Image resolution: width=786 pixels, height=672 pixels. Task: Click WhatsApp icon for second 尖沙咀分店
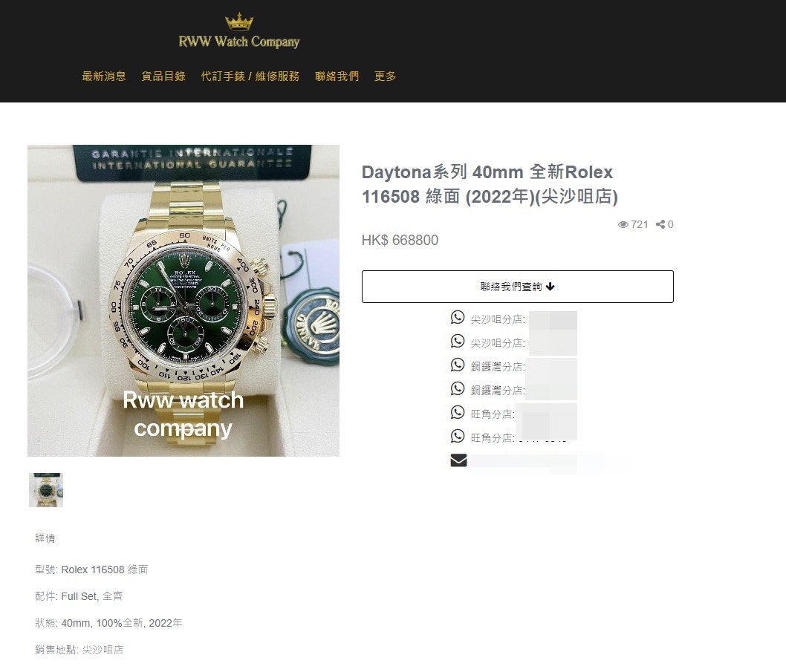(x=457, y=342)
